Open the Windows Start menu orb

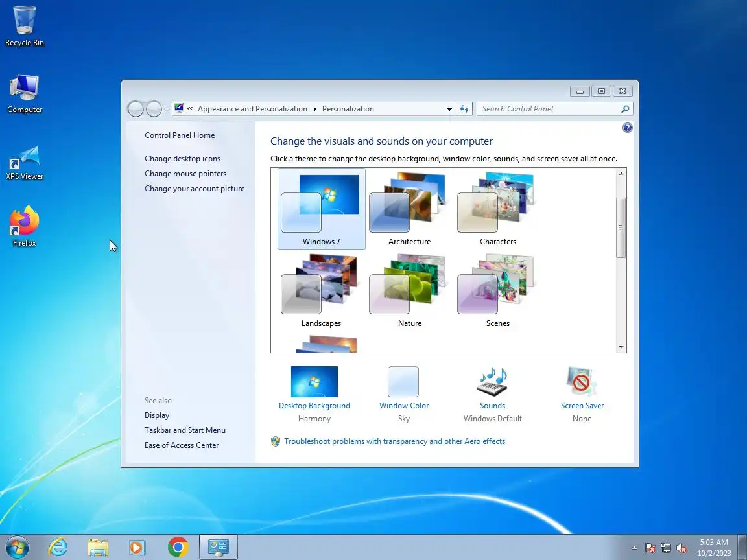point(18,547)
